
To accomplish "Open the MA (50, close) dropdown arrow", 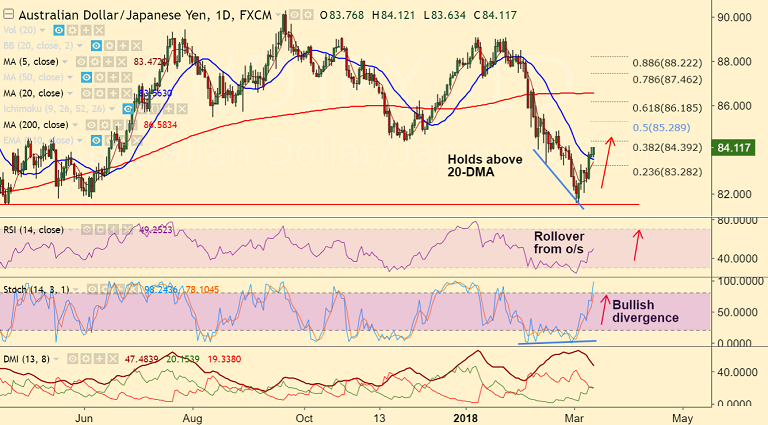I will coord(70,77).
